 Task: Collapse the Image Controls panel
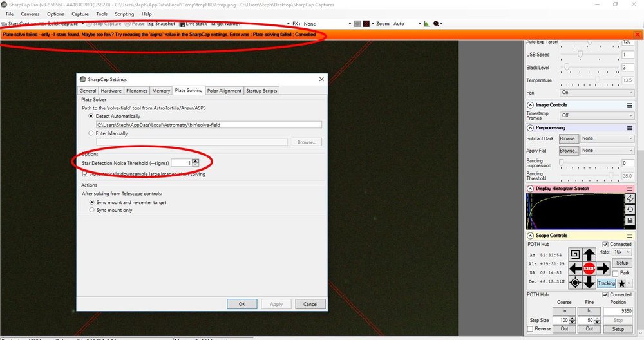[x=530, y=105]
